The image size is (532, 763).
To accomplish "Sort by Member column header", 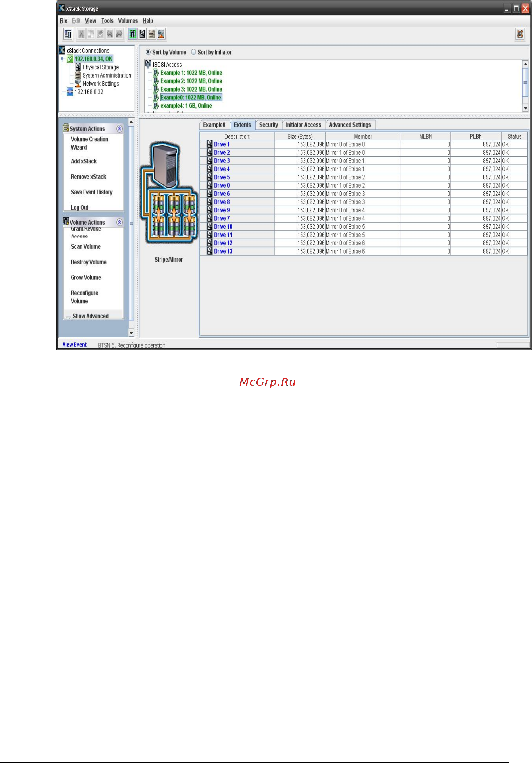I will tap(363, 136).
